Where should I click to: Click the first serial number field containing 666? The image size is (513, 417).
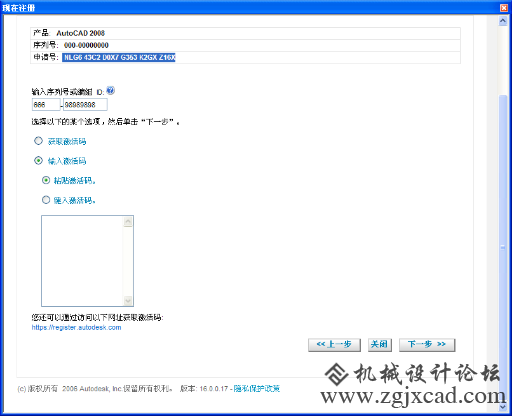click(46, 105)
